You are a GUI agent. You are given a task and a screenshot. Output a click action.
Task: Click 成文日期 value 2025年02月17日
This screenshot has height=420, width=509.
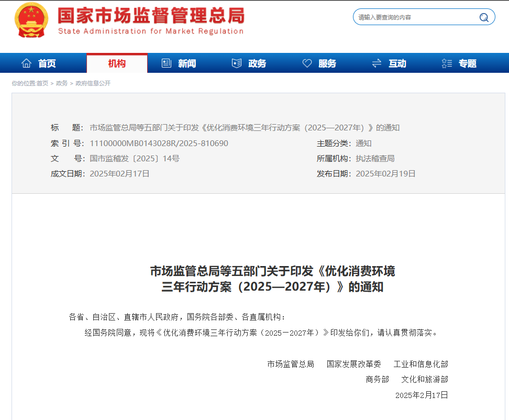[119, 174]
